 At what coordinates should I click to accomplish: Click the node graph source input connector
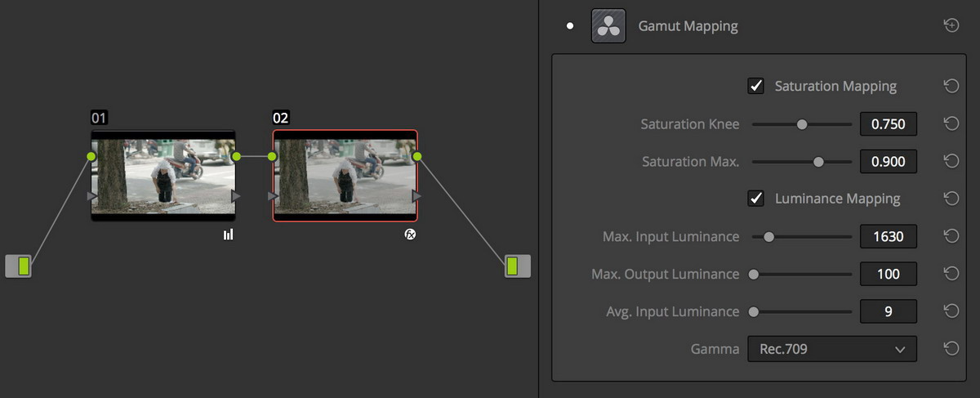(x=19, y=266)
